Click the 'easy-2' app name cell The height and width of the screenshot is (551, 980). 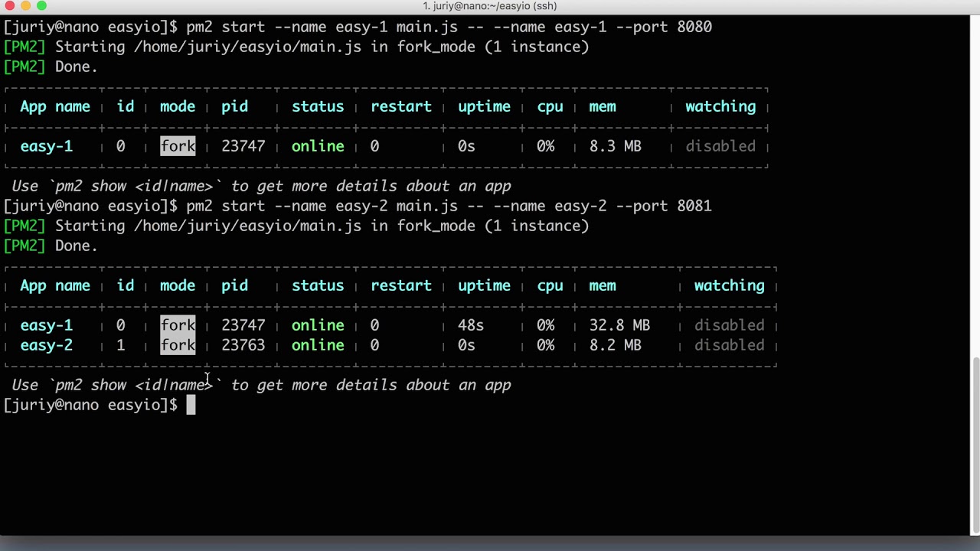coord(47,345)
